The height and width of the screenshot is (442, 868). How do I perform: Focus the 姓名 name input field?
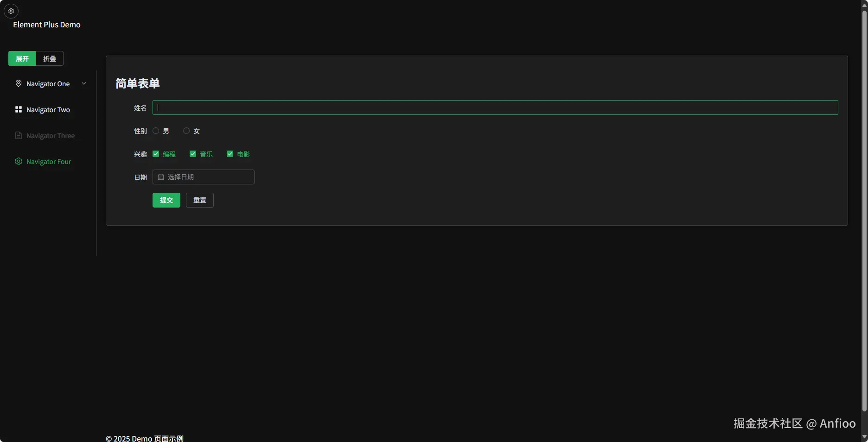tap(495, 107)
